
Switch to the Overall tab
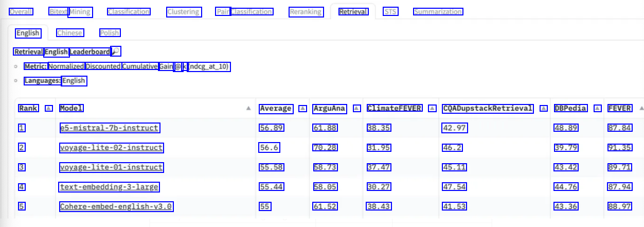(x=21, y=11)
